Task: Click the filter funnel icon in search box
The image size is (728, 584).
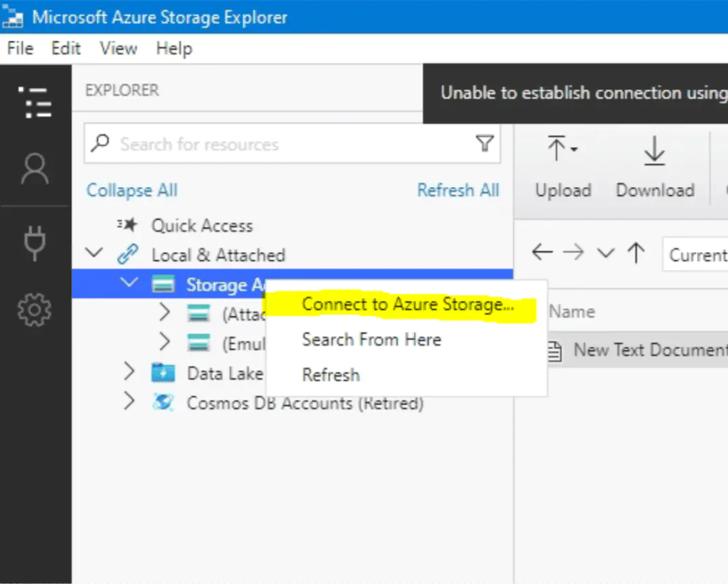Action: [484, 144]
